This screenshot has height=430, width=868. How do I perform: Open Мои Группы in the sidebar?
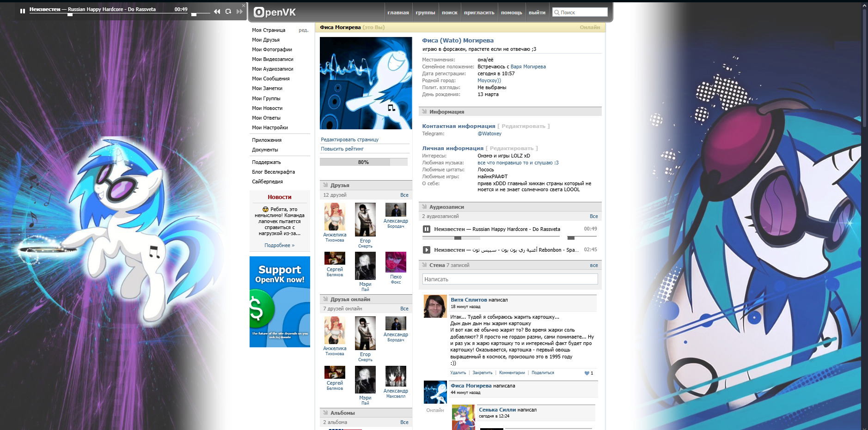(x=266, y=98)
